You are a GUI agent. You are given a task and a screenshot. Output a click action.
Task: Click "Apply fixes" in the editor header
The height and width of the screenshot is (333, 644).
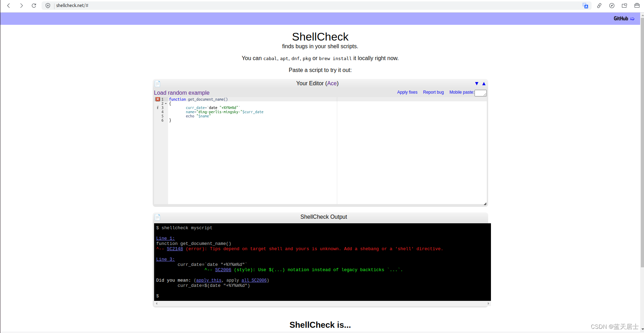(x=407, y=92)
